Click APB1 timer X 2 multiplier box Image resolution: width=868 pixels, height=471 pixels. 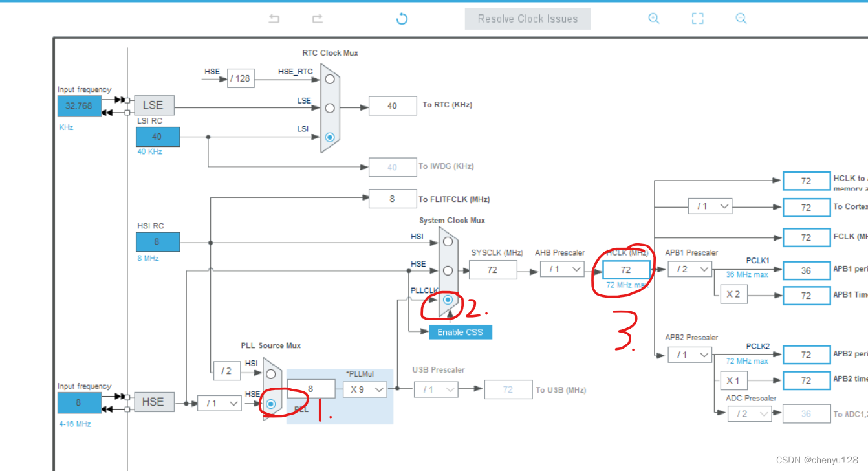733,294
